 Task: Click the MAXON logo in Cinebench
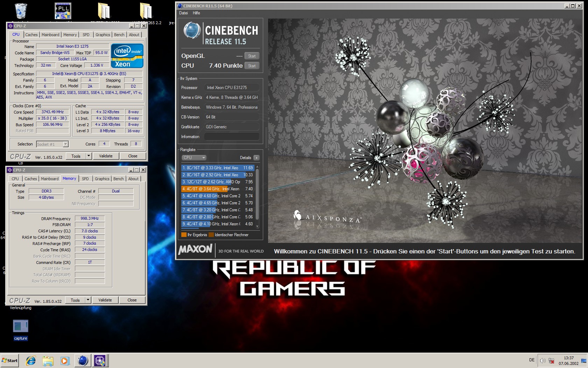click(x=195, y=249)
